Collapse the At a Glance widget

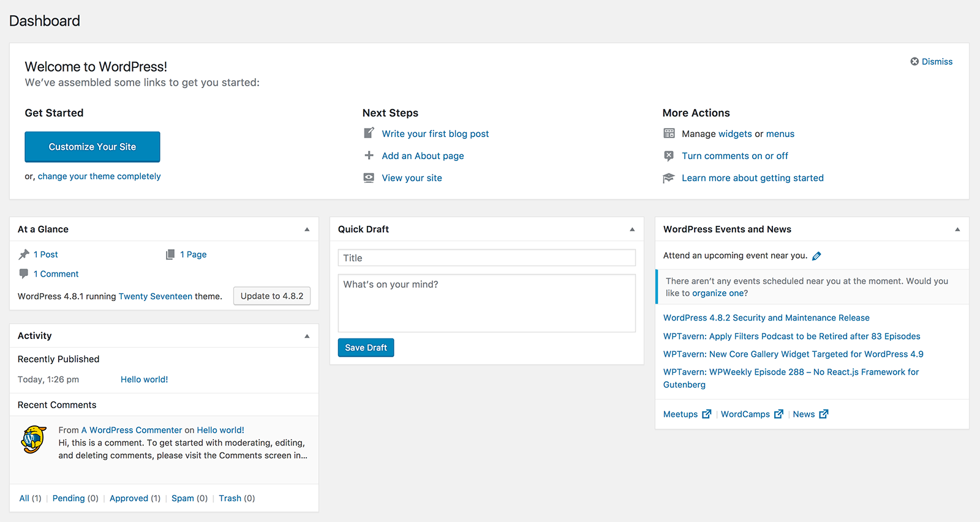coord(307,229)
